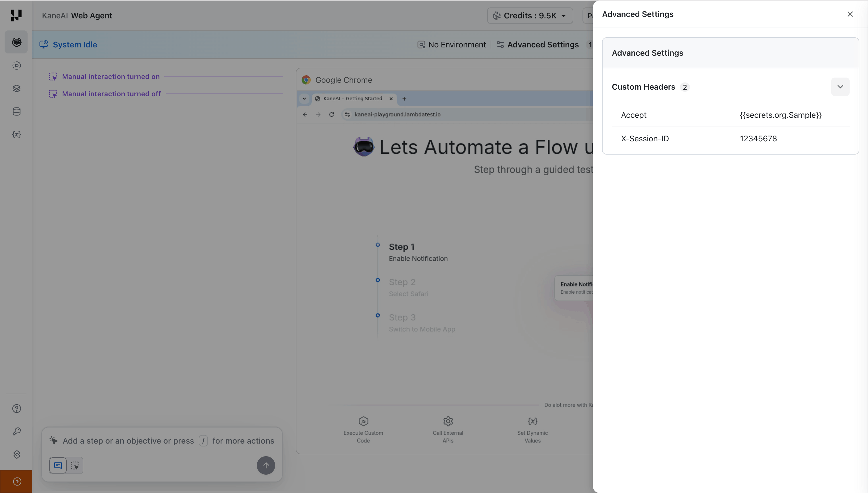868x493 pixels.
Task: Open the help question mark icon
Action: pyautogui.click(x=17, y=409)
